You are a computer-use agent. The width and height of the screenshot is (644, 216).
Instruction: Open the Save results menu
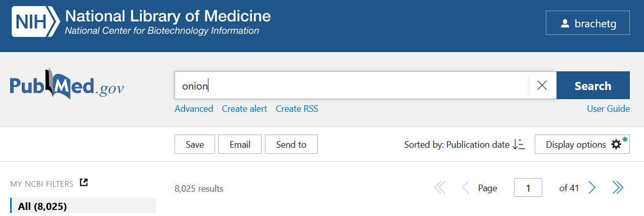195,145
